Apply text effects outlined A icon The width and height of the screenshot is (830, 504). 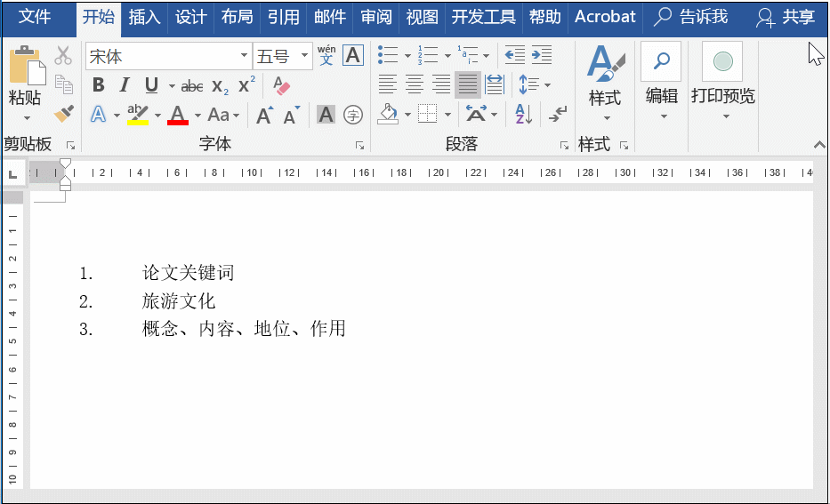click(x=99, y=115)
